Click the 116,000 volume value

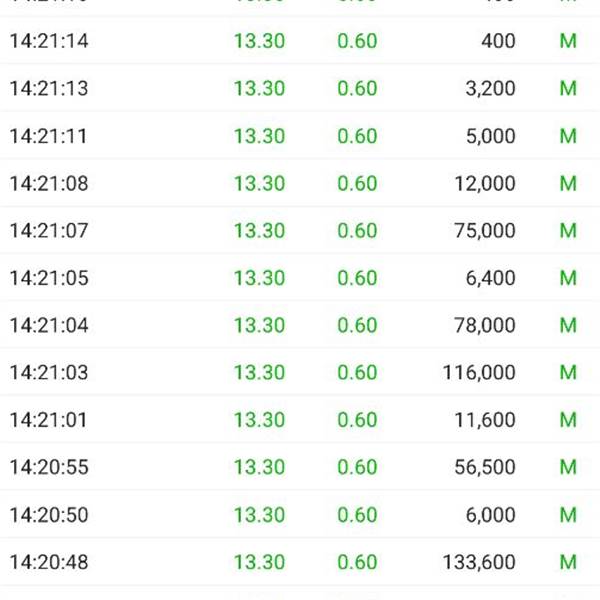[479, 372]
